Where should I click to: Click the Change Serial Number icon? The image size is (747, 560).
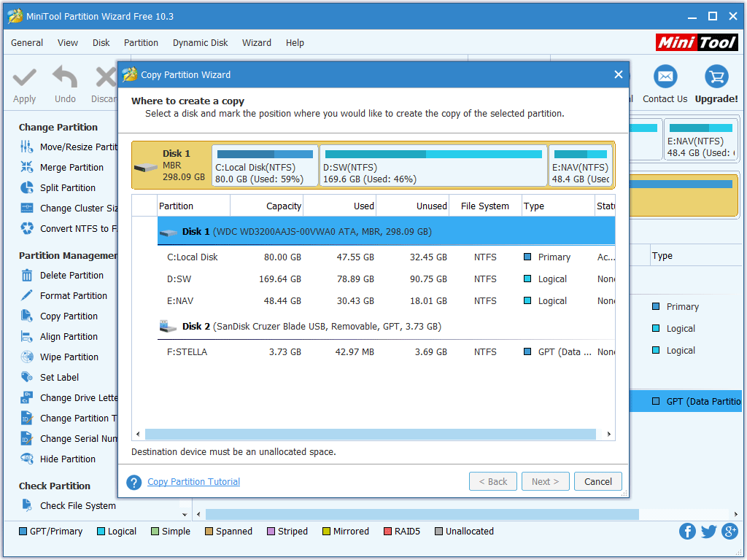[27, 438]
